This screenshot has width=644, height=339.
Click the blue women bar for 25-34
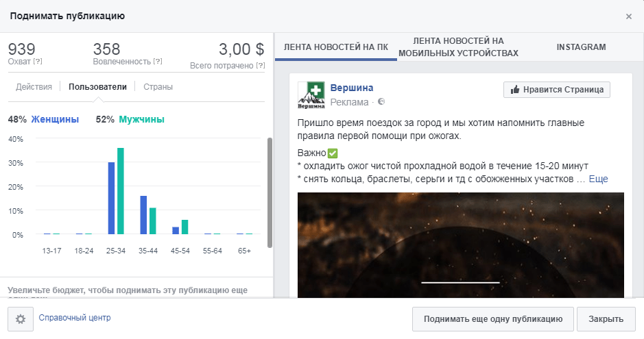pyautogui.click(x=111, y=199)
